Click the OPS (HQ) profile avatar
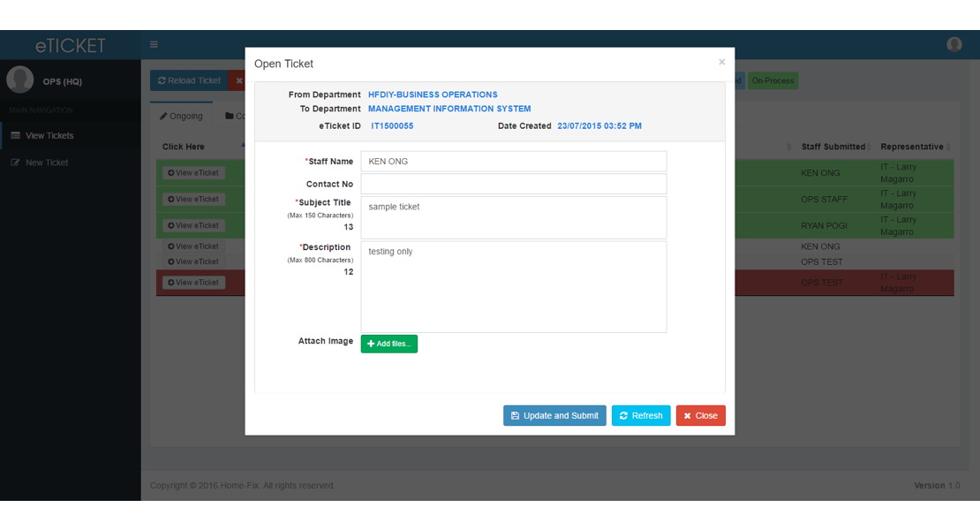 tap(19, 79)
